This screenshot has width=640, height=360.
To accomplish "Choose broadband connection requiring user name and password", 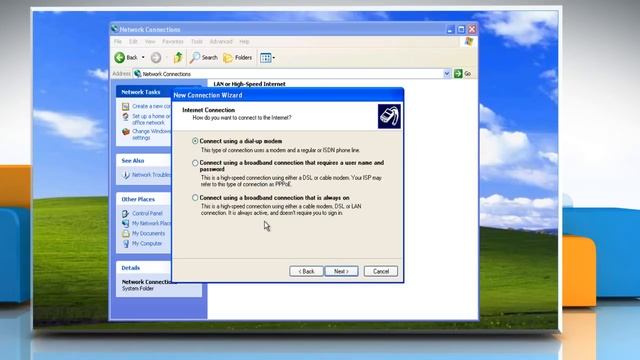I will [x=195, y=163].
